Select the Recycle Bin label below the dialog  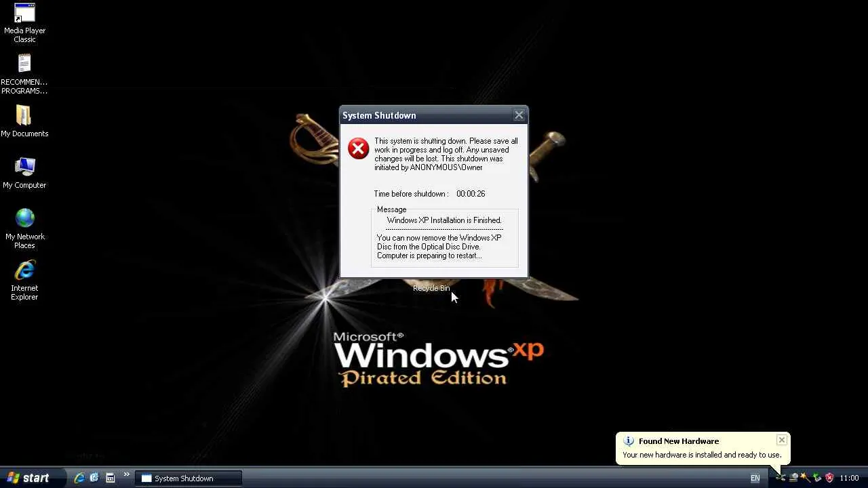coord(431,288)
